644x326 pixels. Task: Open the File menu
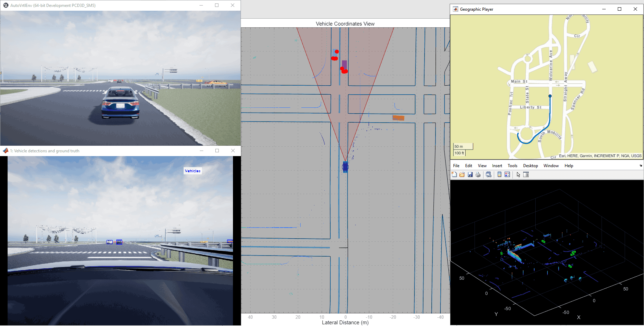click(x=456, y=166)
